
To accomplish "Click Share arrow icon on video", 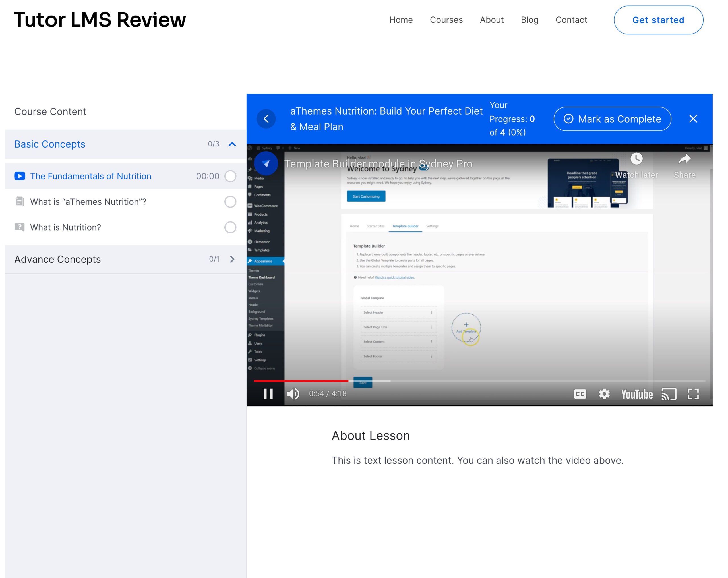I will 685,159.
